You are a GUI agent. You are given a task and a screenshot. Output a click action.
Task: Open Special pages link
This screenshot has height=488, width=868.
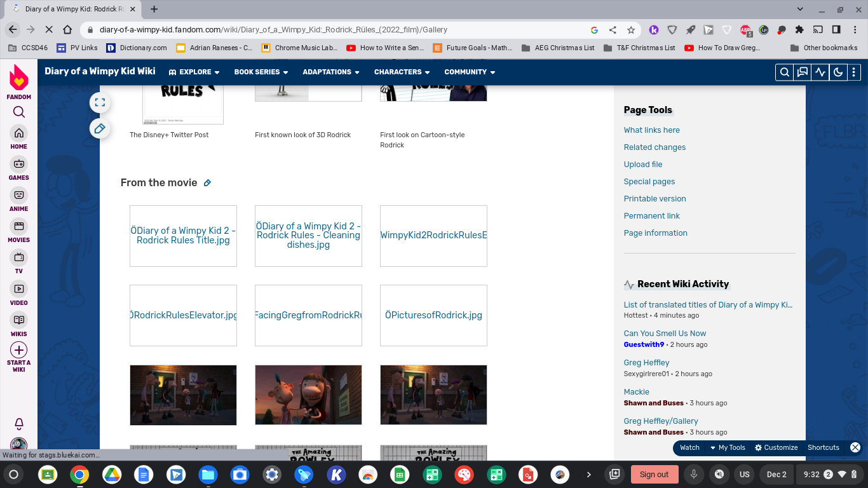pos(649,181)
